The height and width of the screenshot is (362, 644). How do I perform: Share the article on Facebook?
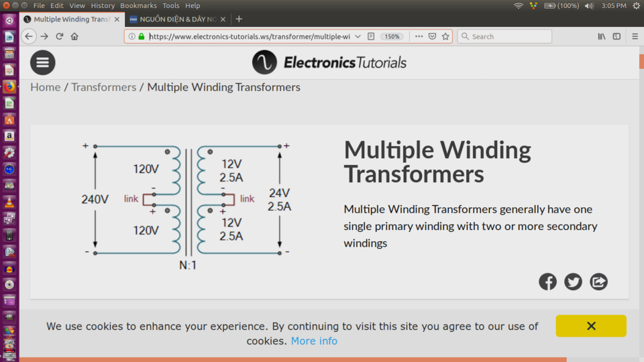click(x=547, y=282)
